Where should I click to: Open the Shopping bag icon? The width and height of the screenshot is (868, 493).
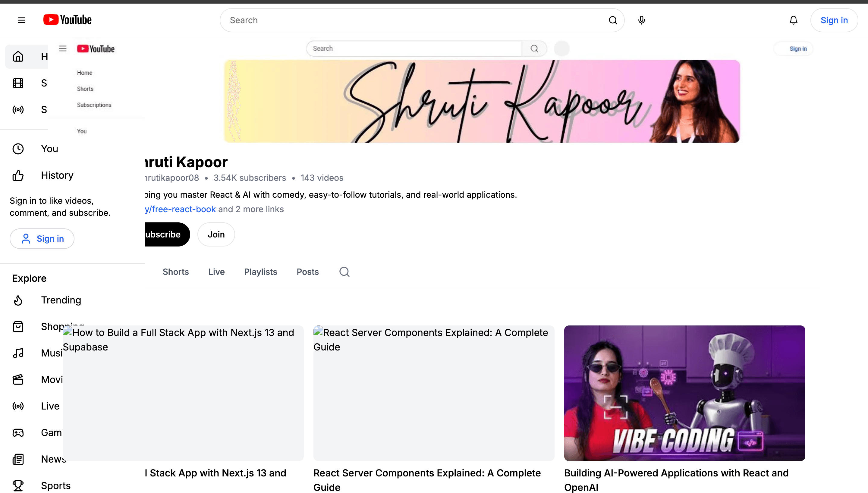click(18, 326)
